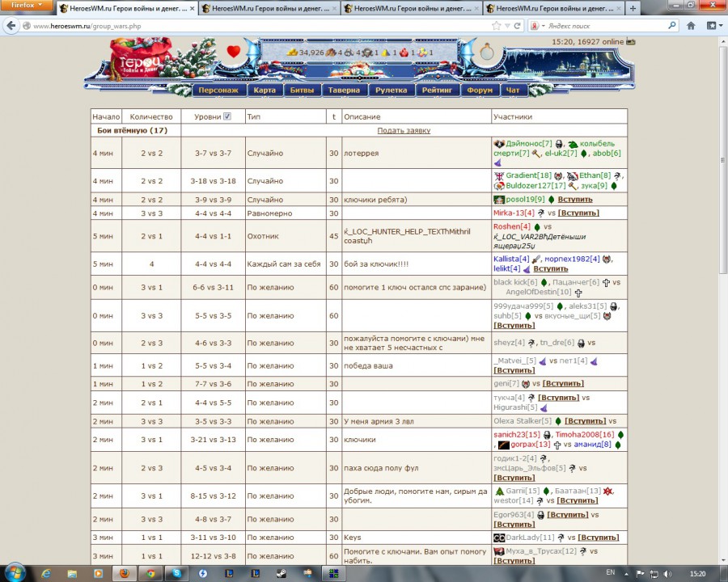Click the EN language indicator in the taskbar
This screenshot has height=582, width=728.
[x=610, y=573]
